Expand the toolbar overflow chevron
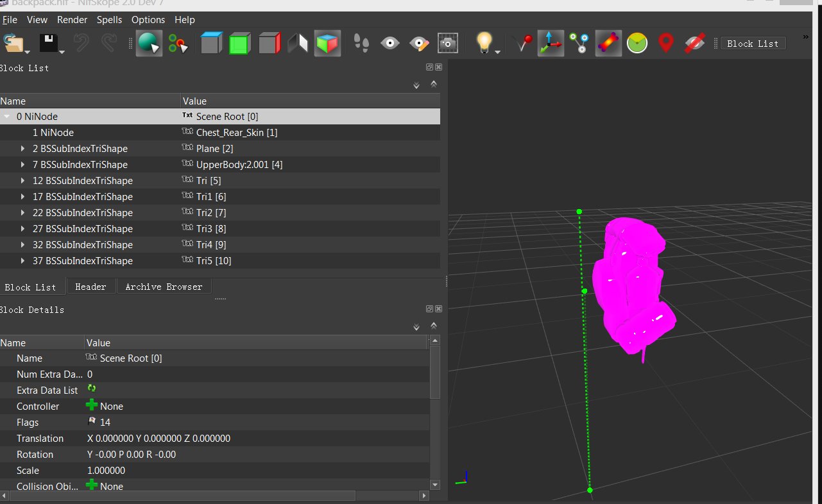The image size is (822, 504). point(806,37)
